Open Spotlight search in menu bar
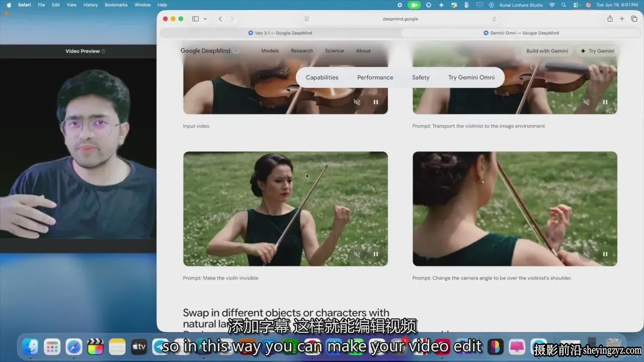 [563, 5]
